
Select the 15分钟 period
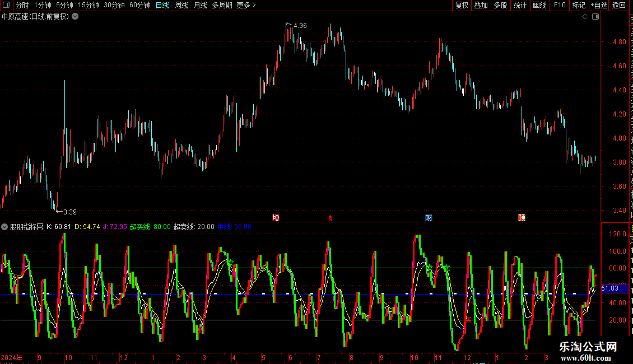[88, 5]
